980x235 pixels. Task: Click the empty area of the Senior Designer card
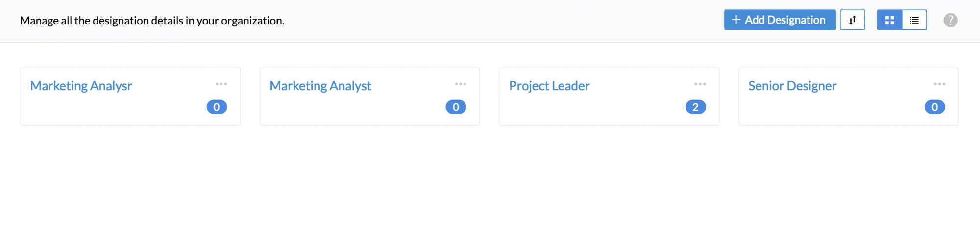823,110
